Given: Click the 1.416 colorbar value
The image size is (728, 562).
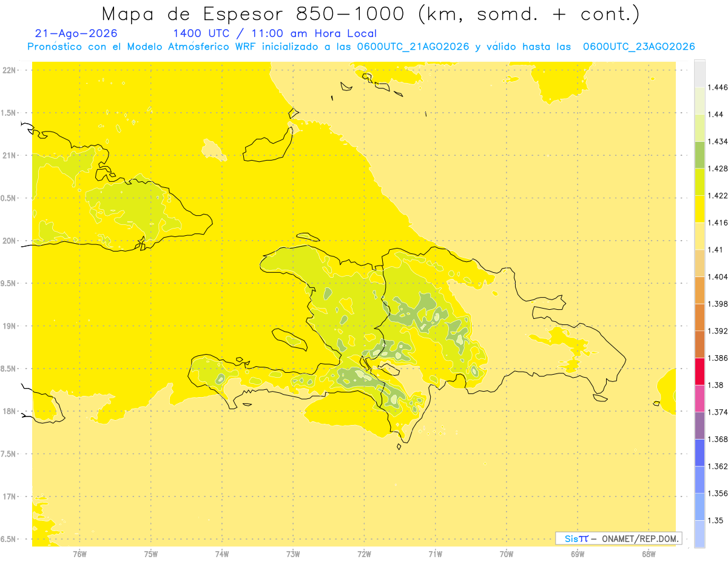Looking at the screenshot, I should [x=717, y=222].
